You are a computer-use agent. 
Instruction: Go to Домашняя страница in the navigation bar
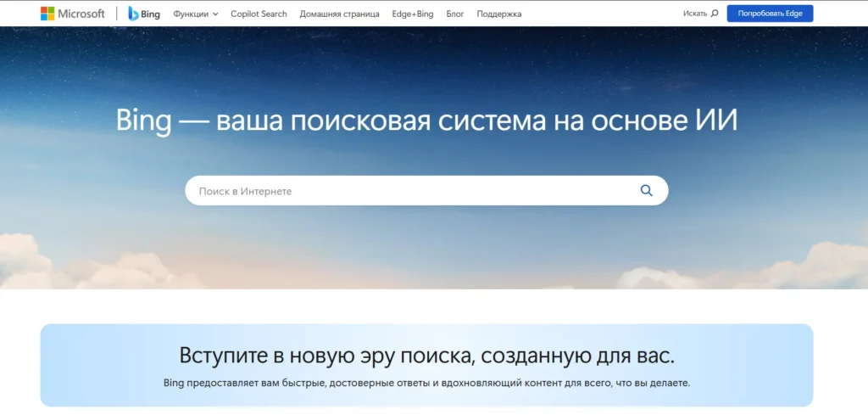(x=339, y=14)
